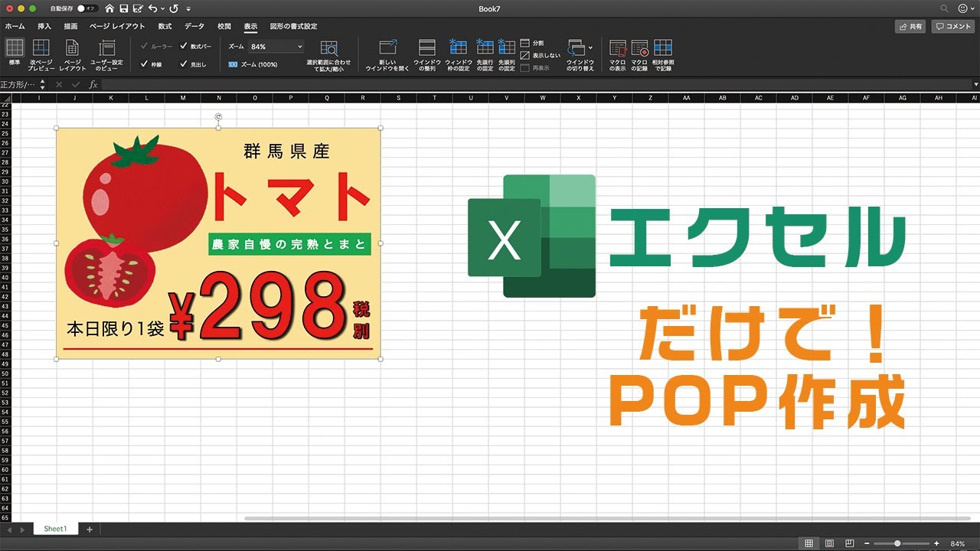This screenshot has width=980, height=551.
Task: Click Arrange Windows (ウィンドウの整列) icon
Action: (x=426, y=49)
